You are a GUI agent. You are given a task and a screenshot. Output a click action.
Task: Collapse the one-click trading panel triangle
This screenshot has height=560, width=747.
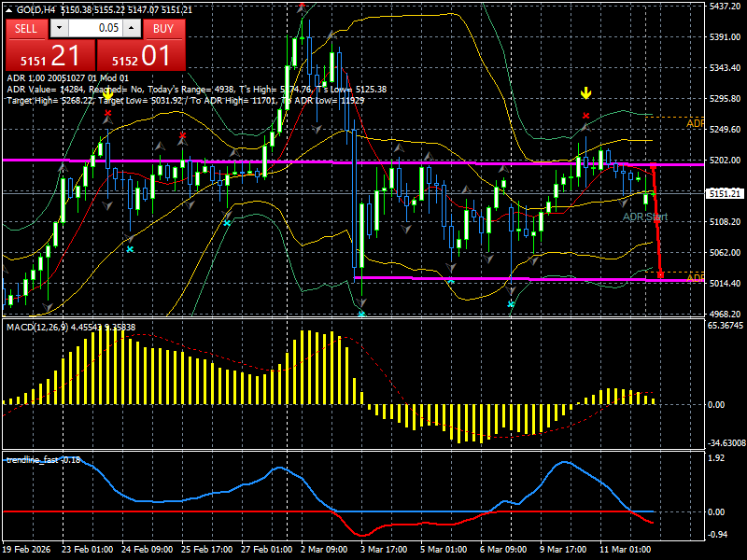(x=9, y=10)
